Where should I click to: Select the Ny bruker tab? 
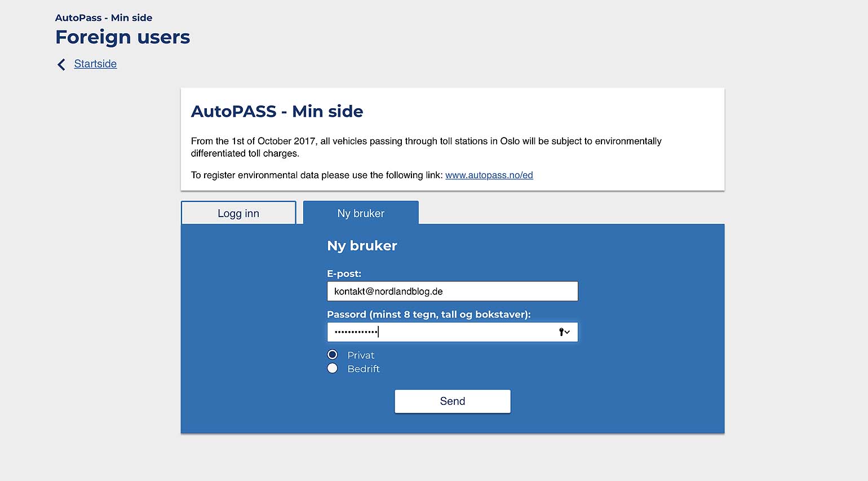tap(361, 213)
